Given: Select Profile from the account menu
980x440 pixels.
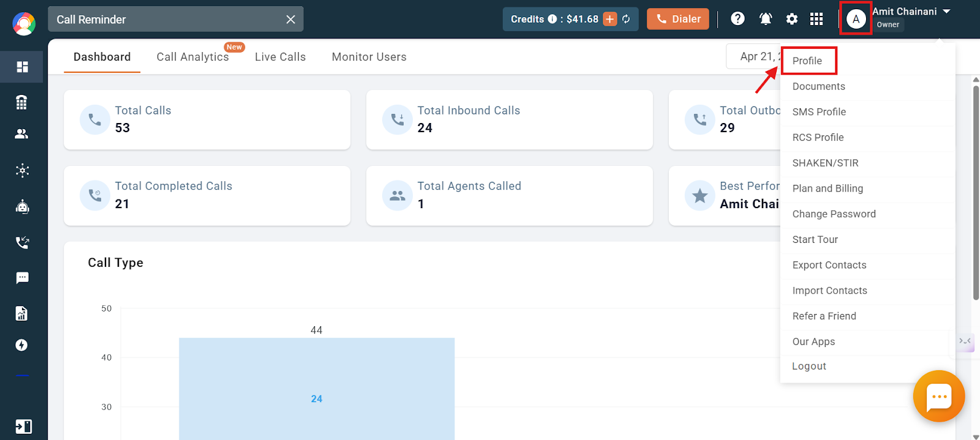Looking at the screenshot, I should pos(807,61).
